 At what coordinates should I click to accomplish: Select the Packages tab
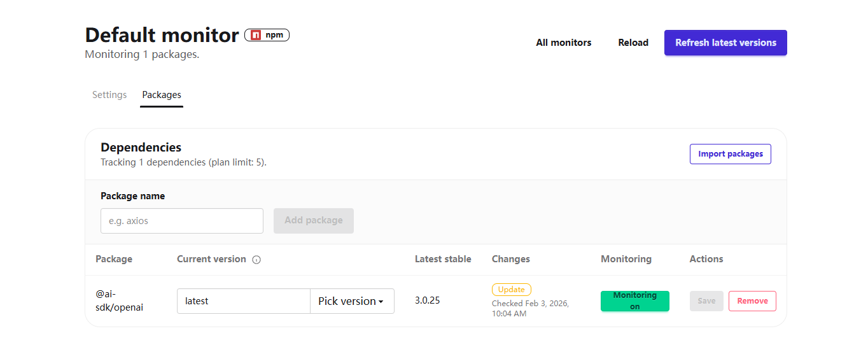pyautogui.click(x=162, y=95)
